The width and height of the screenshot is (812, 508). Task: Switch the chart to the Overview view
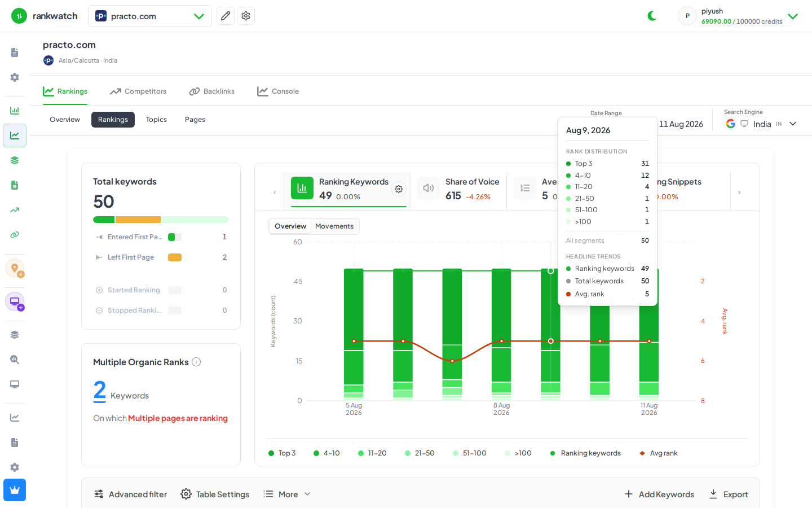tap(290, 226)
